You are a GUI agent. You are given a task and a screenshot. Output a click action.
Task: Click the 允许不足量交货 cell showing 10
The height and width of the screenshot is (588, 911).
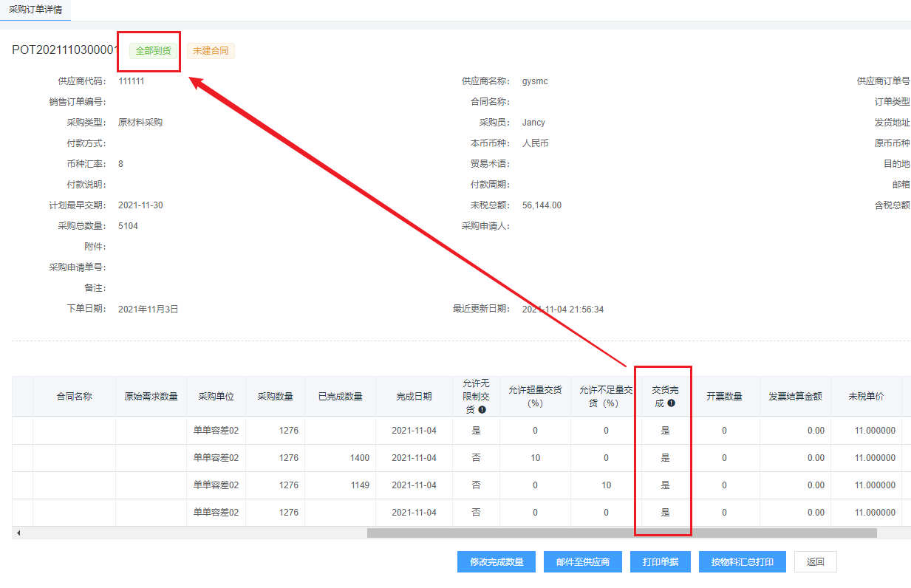coord(606,485)
